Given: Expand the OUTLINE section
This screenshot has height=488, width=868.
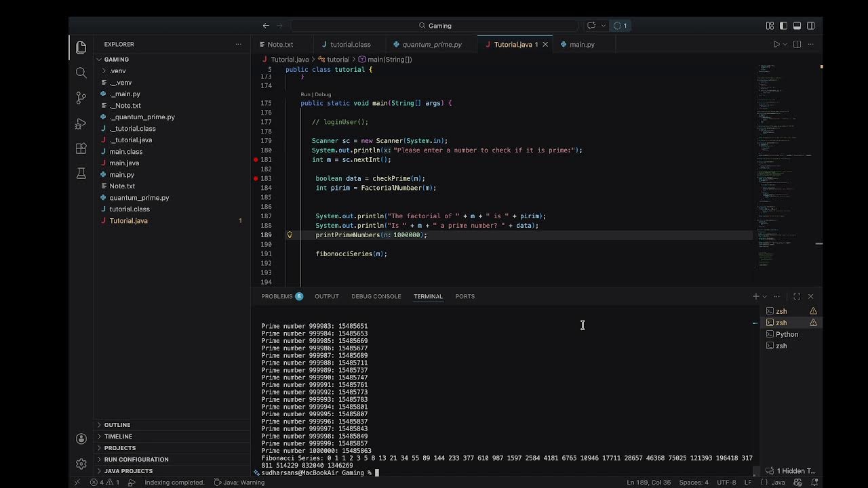Looking at the screenshot, I should tap(173, 425).
